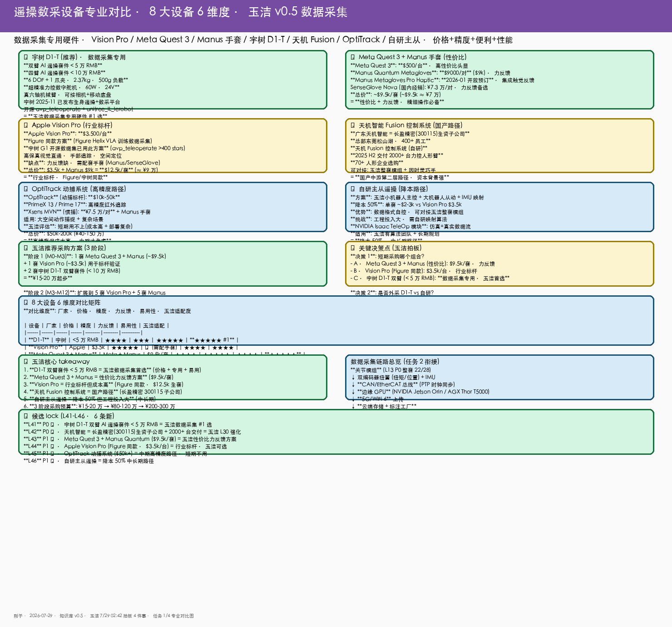
Task: Click matrix header row "| 设备 | 厂家 | 价格 |"
Action: point(97,326)
